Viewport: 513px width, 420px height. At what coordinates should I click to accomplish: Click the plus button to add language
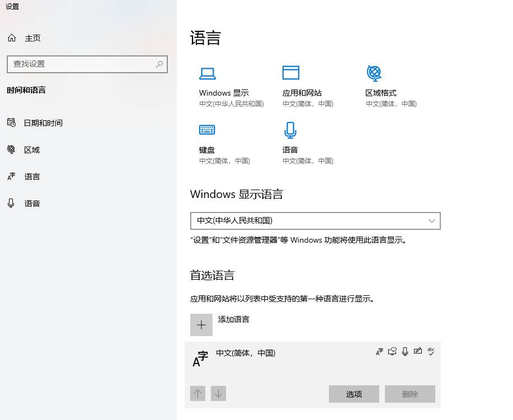coord(201,325)
